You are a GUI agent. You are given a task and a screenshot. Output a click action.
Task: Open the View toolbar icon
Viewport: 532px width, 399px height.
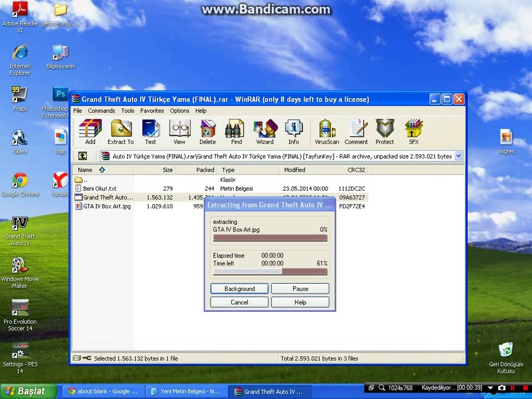click(180, 132)
